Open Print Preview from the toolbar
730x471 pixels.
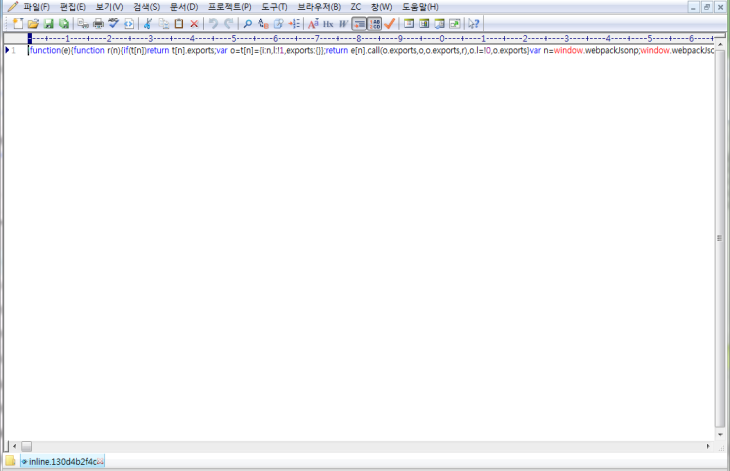coord(83,23)
